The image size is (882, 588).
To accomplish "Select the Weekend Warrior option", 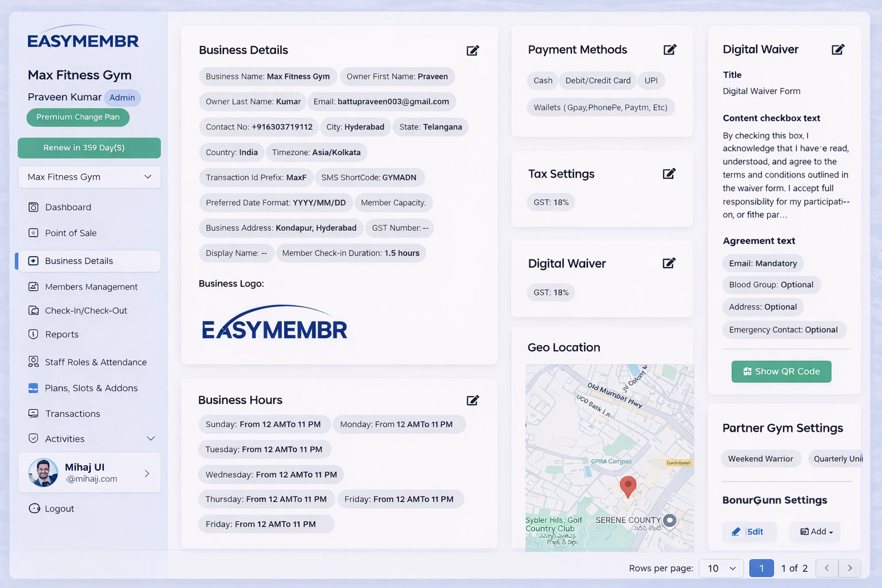I will (761, 458).
